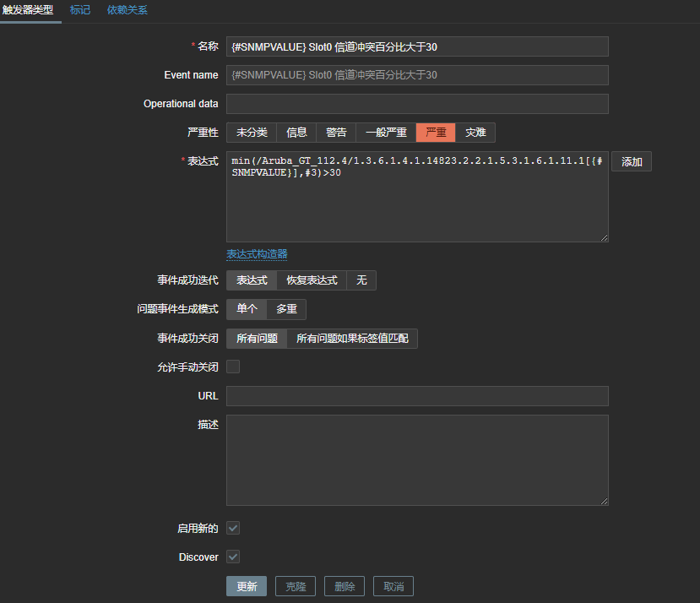The width and height of the screenshot is (700, 603).
Task: Choose 多重 problem event generation mode
Action: [x=286, y=310]
